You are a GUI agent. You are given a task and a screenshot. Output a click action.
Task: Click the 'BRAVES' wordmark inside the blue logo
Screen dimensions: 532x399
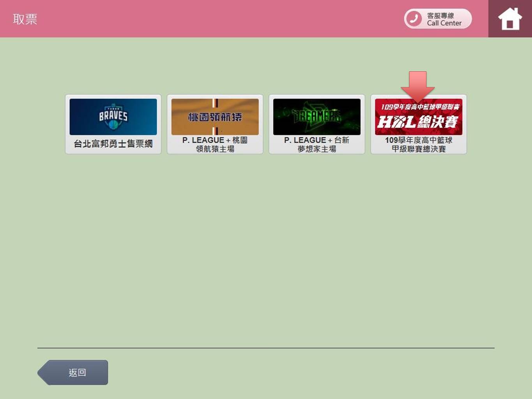click(x=113, y=116)
